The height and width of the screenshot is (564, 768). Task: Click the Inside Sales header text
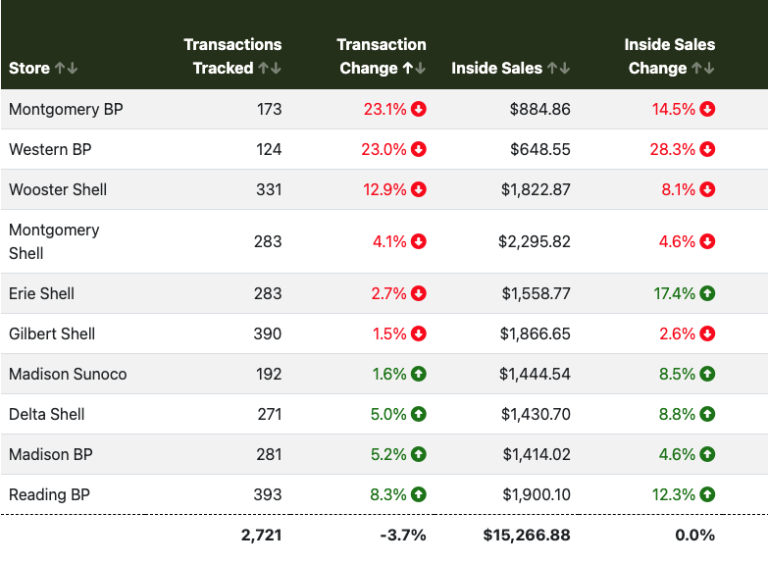497,69
